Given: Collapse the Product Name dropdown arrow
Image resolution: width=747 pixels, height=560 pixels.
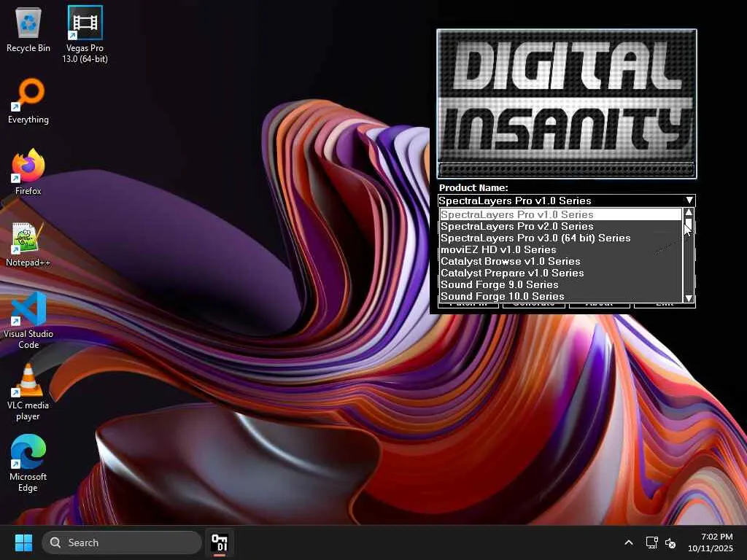Looking at the screenshot, I should (689, 201).
